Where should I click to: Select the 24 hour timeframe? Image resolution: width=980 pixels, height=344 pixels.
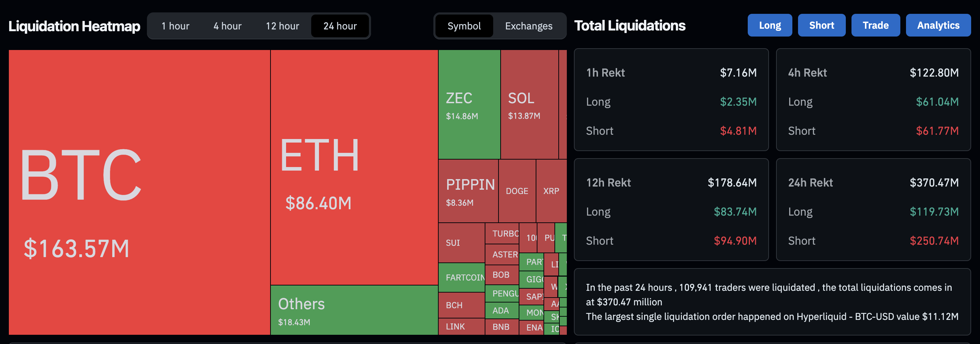pos(340,26)
